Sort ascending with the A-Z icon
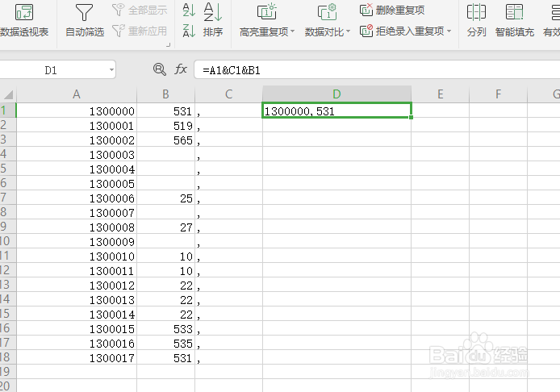 (189, 10)
